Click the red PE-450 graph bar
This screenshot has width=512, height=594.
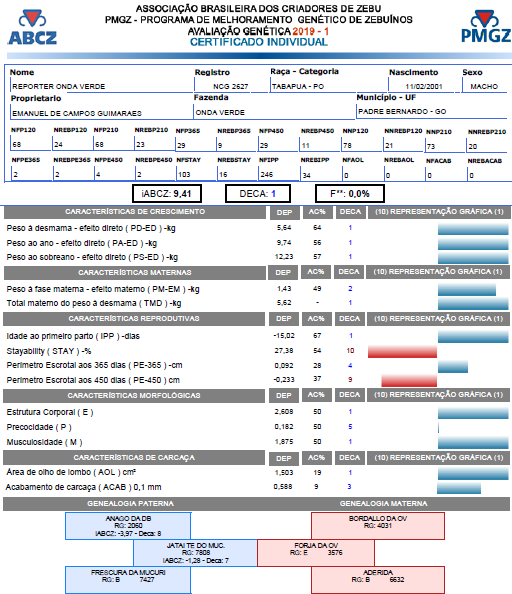(409, 380)
